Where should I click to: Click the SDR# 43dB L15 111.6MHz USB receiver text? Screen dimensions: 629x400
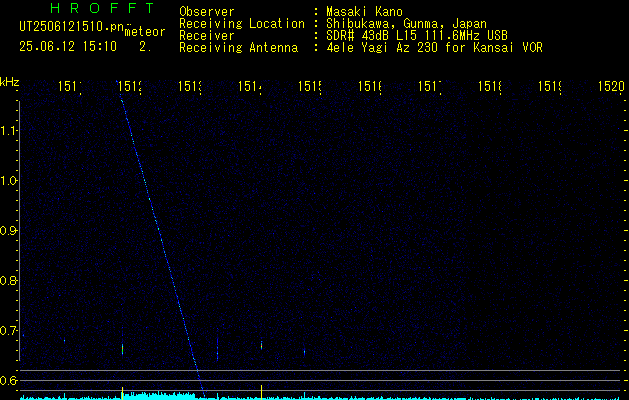(417, 36)
